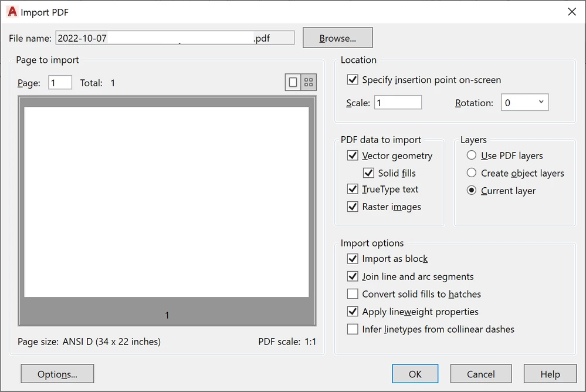Uncheck Vector geometry import
The height and width of the screenshot is (392, 586).
point(353,156)
